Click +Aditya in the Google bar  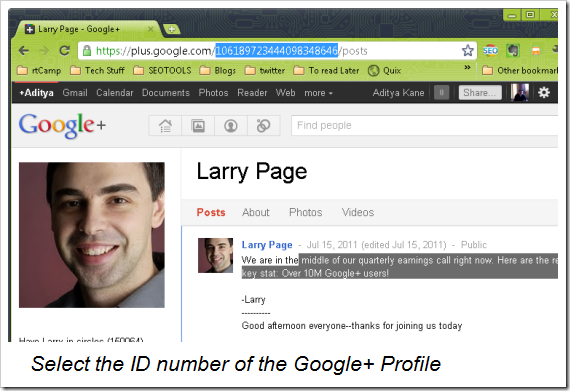tap(36, 93)
